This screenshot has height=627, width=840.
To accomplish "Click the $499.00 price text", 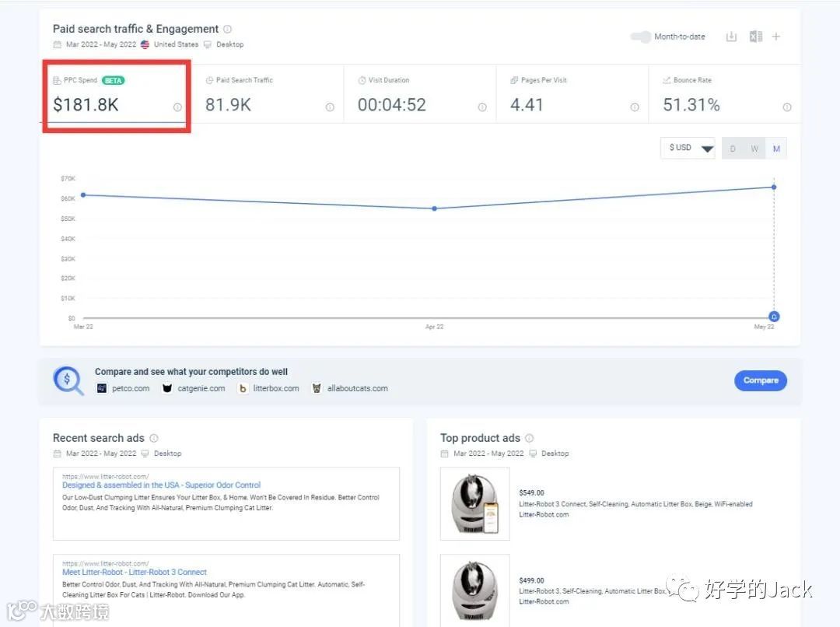I will [531, 580].
